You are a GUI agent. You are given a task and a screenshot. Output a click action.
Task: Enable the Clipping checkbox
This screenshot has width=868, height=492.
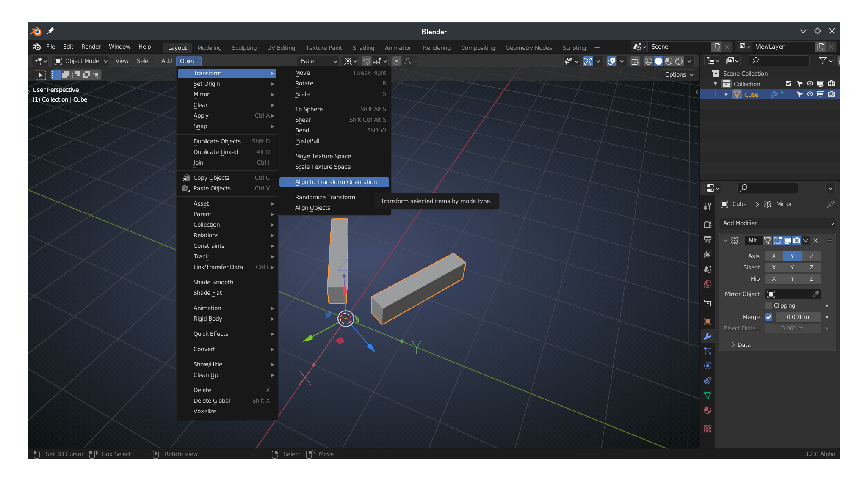(x=769, y=305)
